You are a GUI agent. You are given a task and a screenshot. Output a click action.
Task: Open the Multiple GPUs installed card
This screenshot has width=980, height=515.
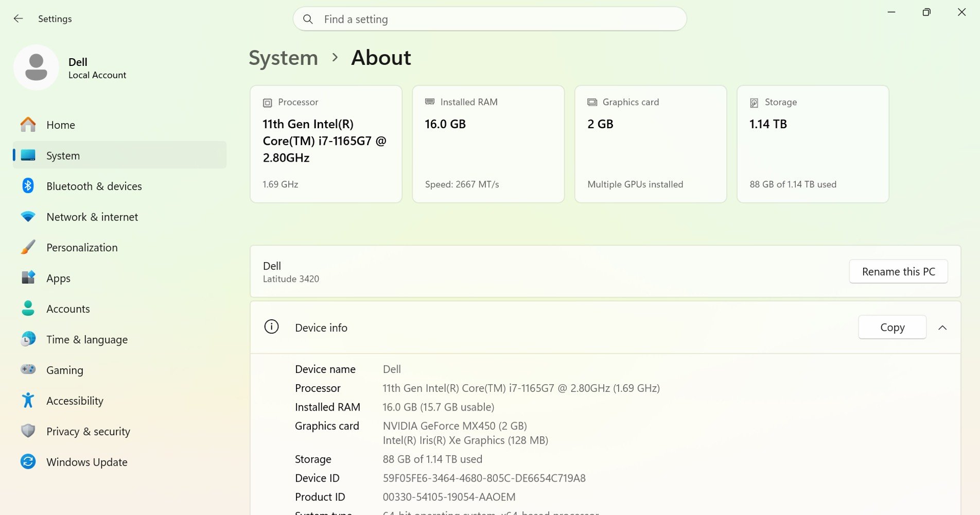(x=651, y=144)
